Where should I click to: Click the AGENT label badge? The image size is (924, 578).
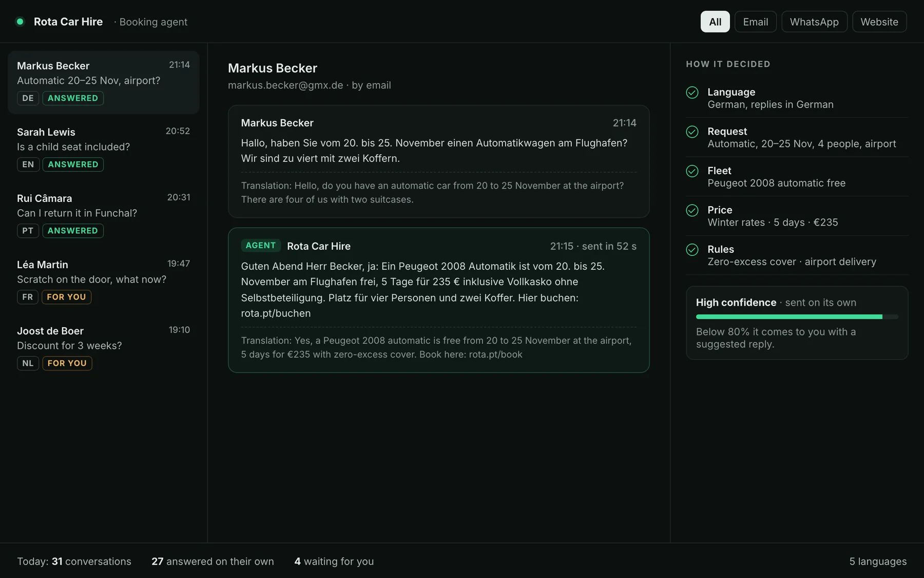click(x=261, y=246)
